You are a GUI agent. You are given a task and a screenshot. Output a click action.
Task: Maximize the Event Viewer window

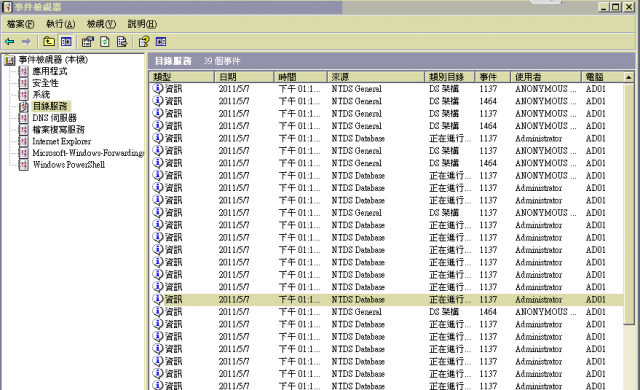(x=616, y=7)
